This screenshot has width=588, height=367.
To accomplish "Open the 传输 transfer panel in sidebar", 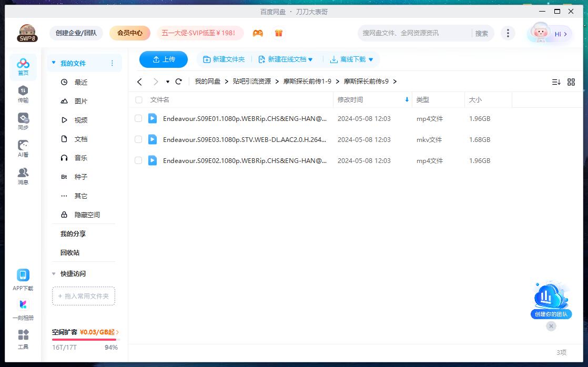I will (23, 94).
